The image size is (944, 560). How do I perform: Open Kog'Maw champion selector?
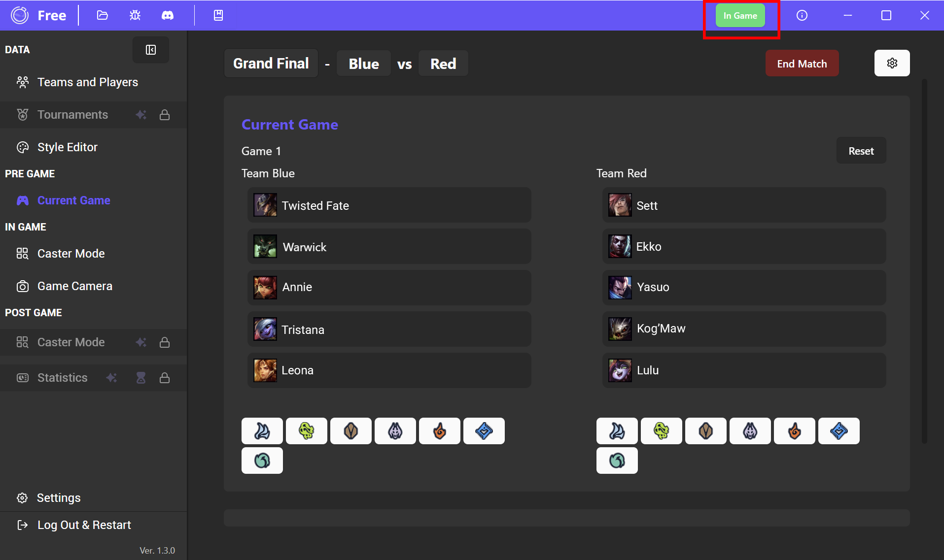pyautogui.click(x=743, y=329)
